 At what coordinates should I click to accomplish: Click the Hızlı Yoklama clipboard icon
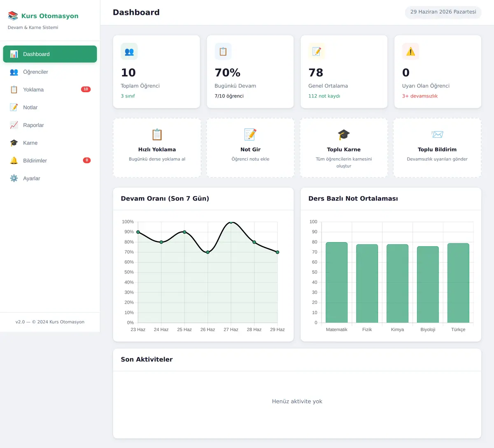(157, 135)
